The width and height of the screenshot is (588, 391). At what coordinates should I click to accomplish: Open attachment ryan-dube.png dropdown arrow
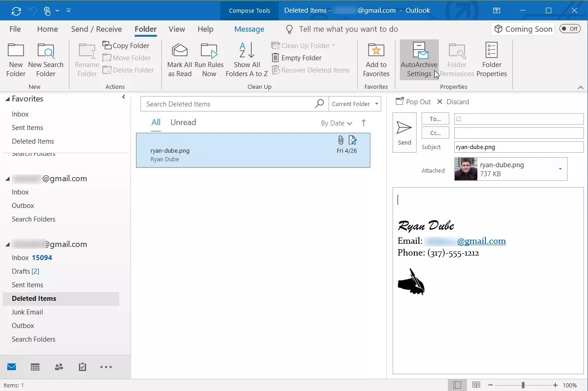pyautogui.click(x=560, y=169)
